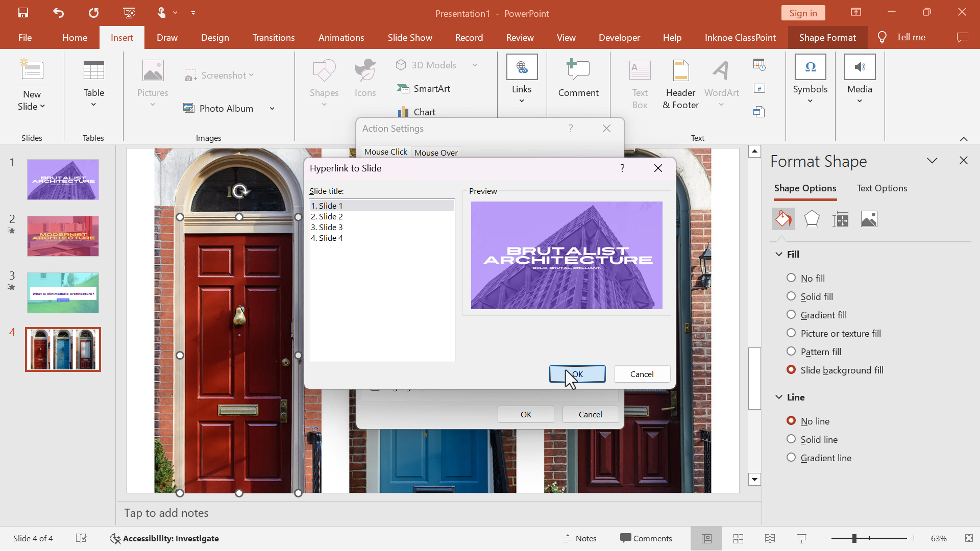
Task: Select the 'No fill' radio button
Action: coord(792,277)
